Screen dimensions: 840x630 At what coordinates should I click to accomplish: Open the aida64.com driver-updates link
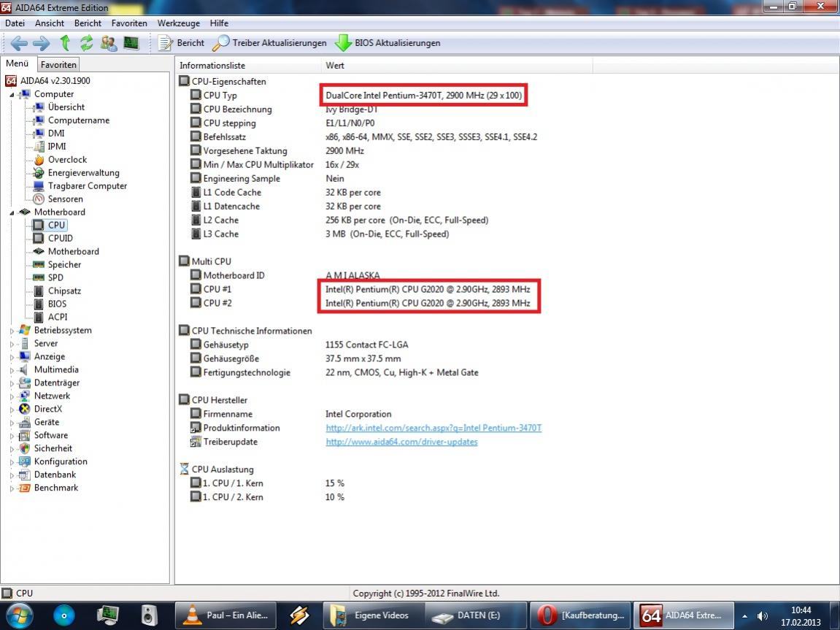401,442
